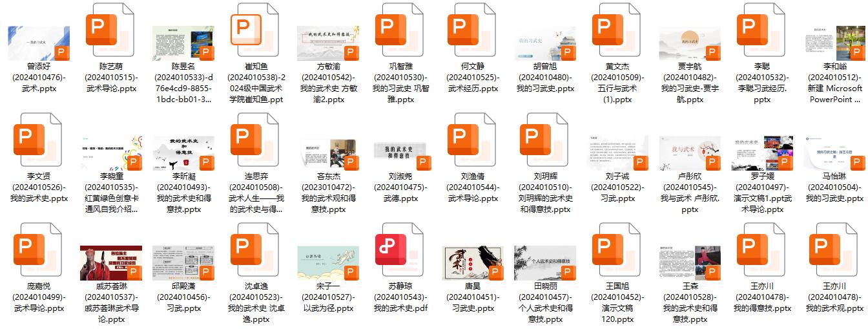Click 李昕凝's 我的武术史和得意技 thumbnail
The width and height of the screenshot is (868, 329).
[x=183, y=153]
